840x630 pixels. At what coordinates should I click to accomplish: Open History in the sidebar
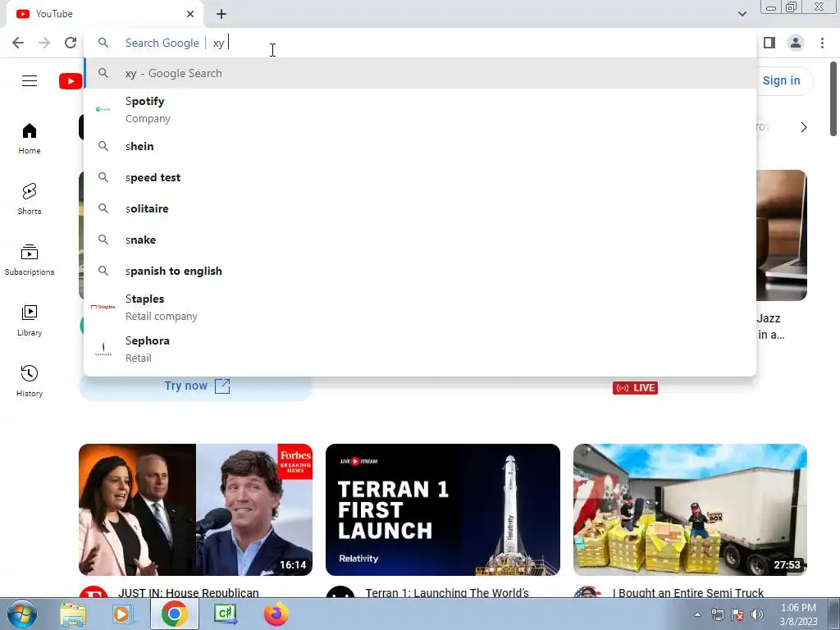[30, 381]
